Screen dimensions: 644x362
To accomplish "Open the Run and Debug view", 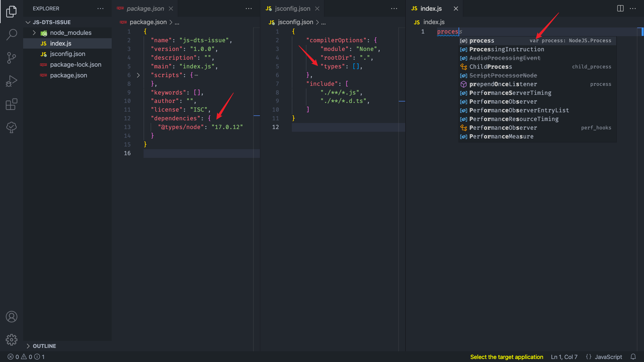I will click(12, 81).
